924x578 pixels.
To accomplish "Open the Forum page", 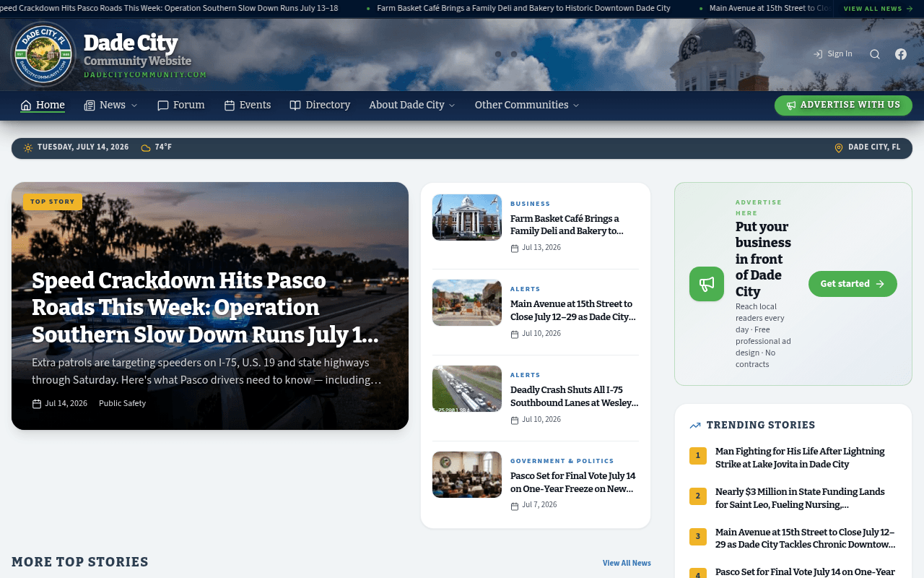I will (181, 105).
